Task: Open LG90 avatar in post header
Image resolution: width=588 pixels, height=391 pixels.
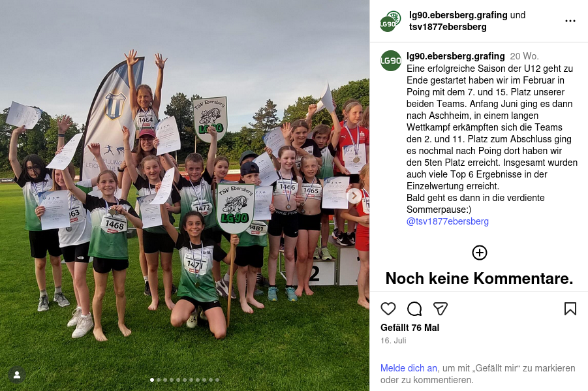Action: [390, 22]
